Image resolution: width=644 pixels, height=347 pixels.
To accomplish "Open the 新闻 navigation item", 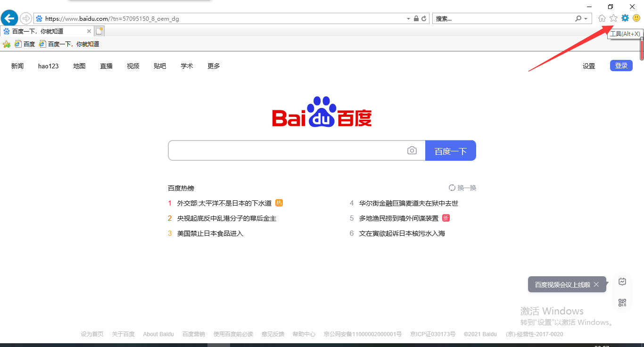I will (17, 66).
